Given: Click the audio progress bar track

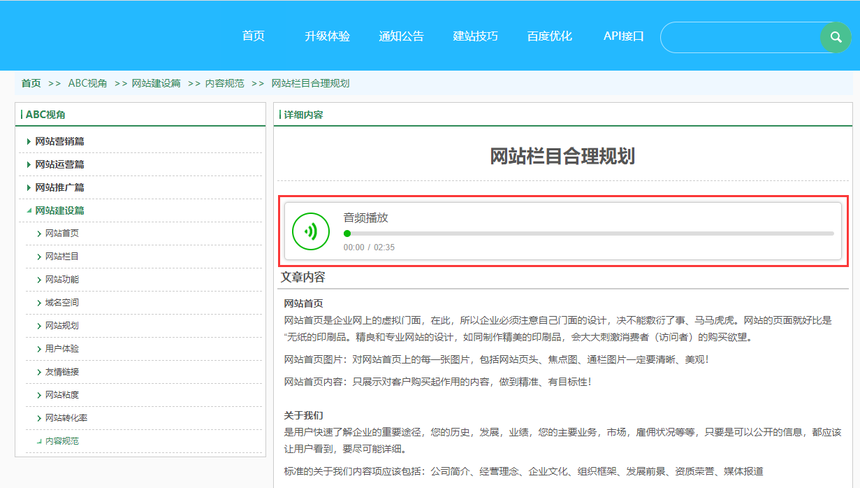Looking at the screenshot, I should tap(589, 234).
